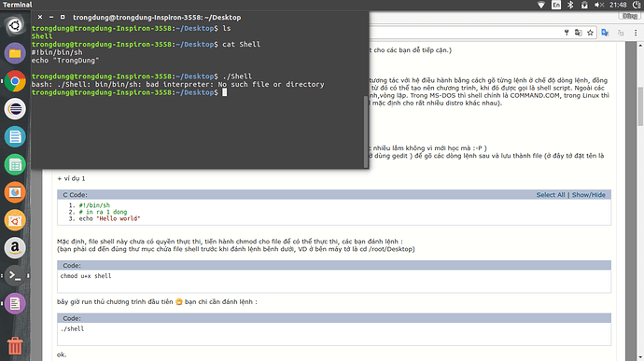Open the Chrome three-dot menu

(x=636, y=33)
